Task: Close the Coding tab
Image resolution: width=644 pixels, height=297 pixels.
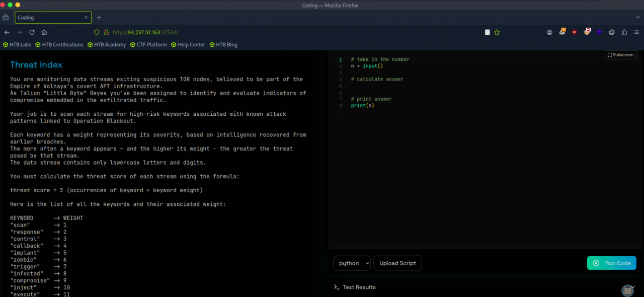Action: [86, 17]
